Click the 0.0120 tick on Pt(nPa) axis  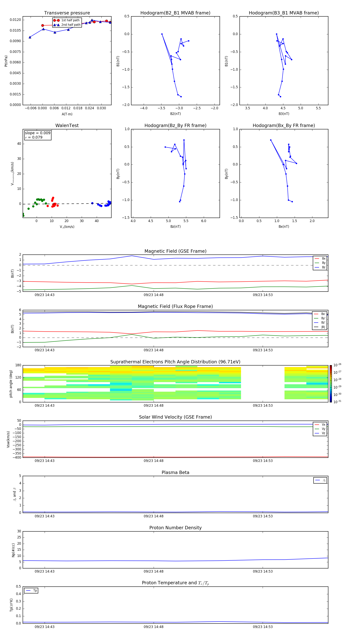[15, 20]
